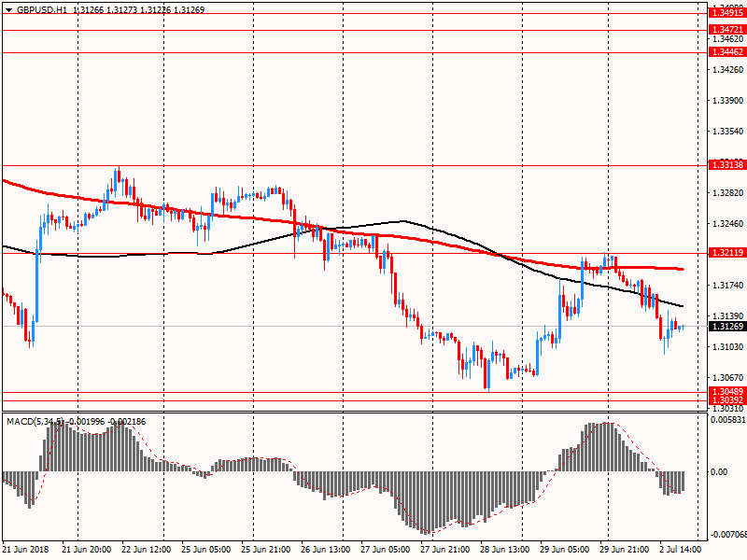Screen dimensions: 747x560
Task: Select the 1.33138 red price level label
Action: pyautogui.click(x=727, y=165)
